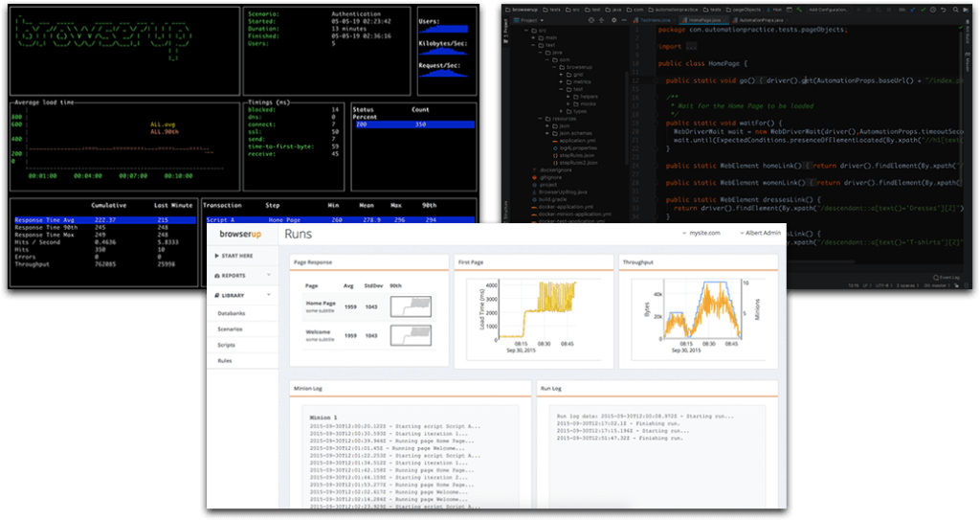
Task: Open the mysite.com site dropdown
Action: [x=702, y=233]
